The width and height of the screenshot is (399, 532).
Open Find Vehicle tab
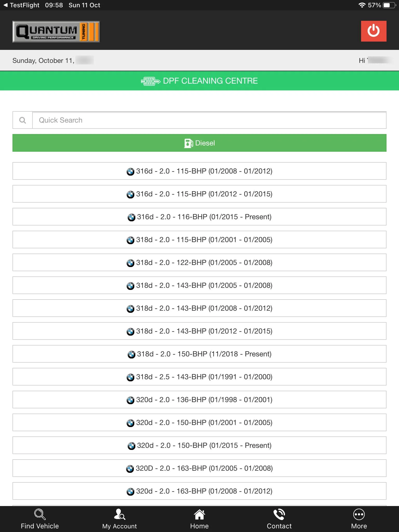coord(40,519)
